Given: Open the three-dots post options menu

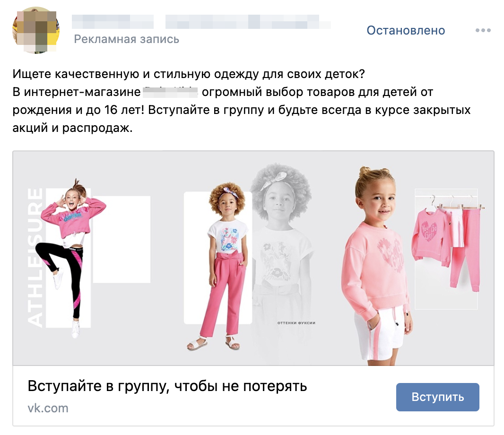Looking at the screenshot, I should tap(483, 30).
